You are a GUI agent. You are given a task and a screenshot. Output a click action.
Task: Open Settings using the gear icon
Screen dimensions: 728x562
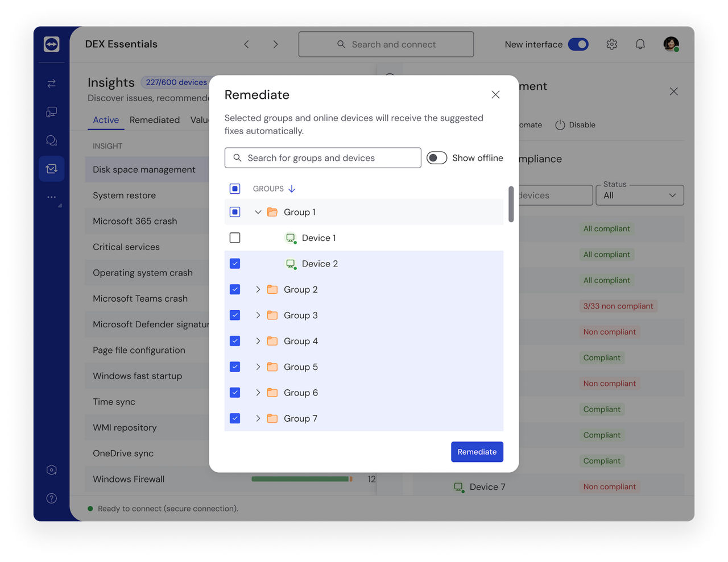(611, 44)
